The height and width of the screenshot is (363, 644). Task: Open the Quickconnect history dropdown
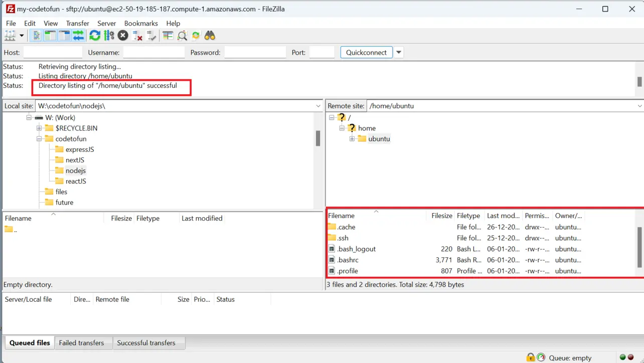tap(399, 52)
